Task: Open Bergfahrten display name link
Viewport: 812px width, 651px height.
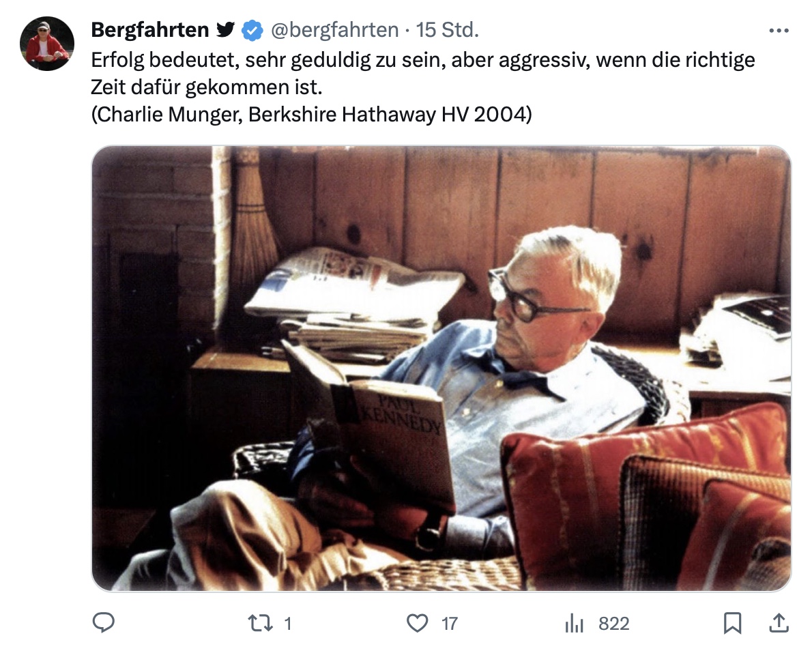Action: [150, 30]
